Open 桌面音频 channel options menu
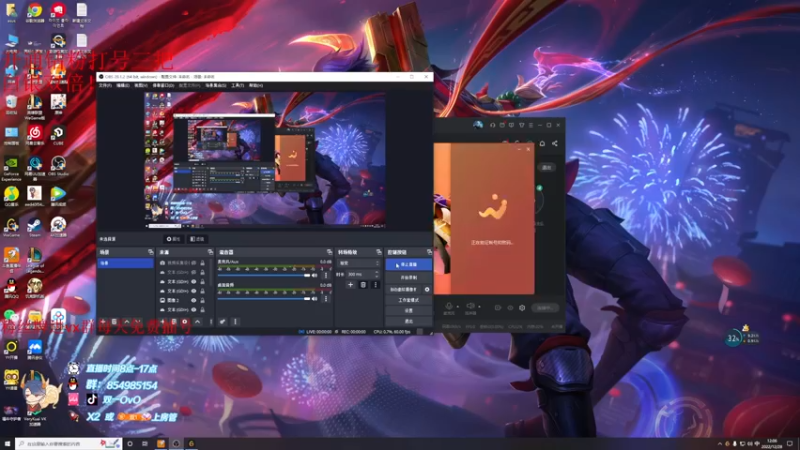 pyautogui.click(x=326, y=299)
